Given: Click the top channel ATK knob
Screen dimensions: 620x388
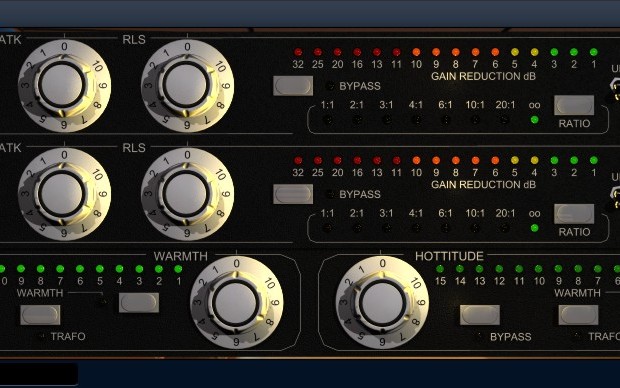Looking at the screenshot, I should [62, 85].
